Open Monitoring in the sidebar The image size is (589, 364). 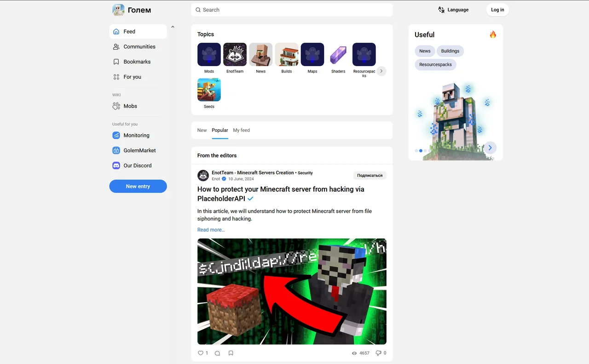[138, 135]
